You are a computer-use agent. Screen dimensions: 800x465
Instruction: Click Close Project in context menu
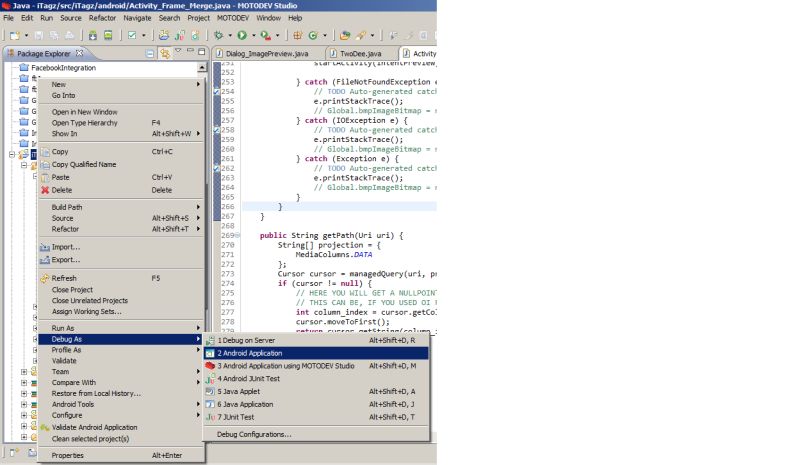(x=121, y=289)
